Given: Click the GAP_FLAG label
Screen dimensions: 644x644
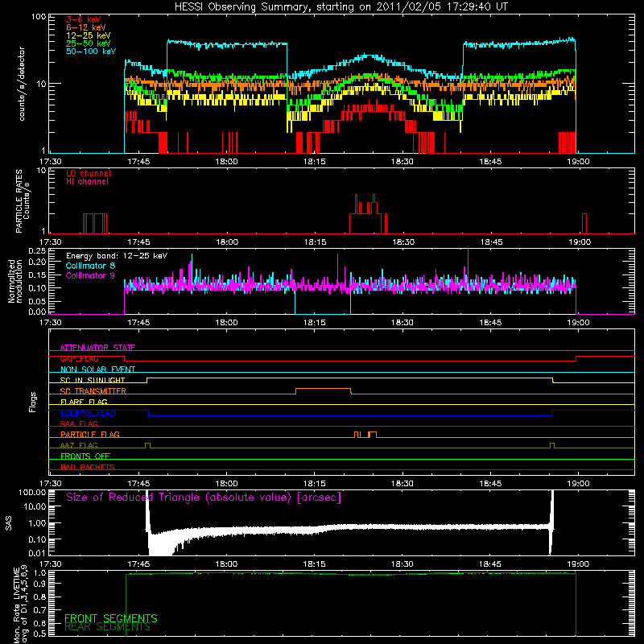Looking at the screenshot, I should [x=79, y=358].
